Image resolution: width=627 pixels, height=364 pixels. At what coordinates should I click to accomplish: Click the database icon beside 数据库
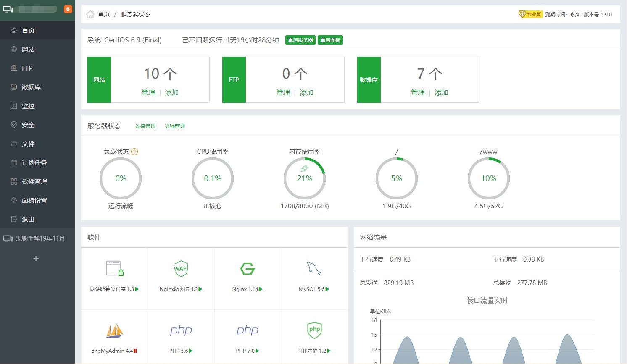[14, 87]
